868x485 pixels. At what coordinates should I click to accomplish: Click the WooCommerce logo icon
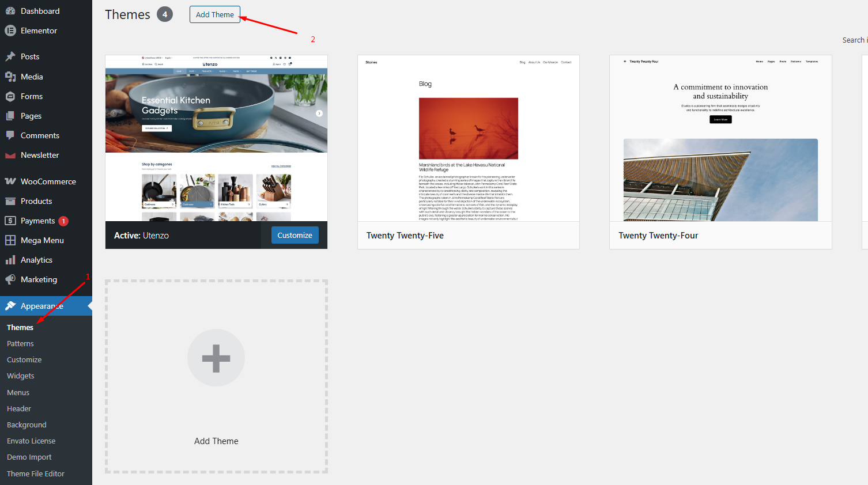point(10,181)
